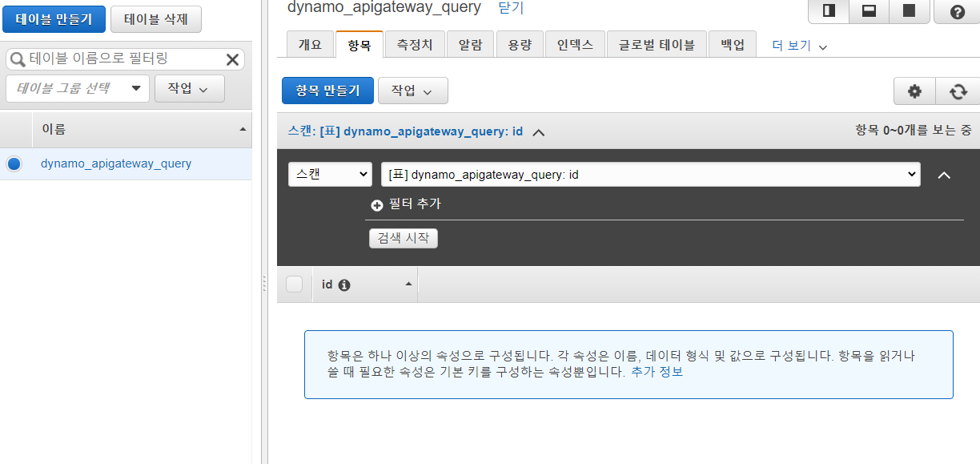Click the search magnifier icon
980x464 pixels.
click(18, 59)
